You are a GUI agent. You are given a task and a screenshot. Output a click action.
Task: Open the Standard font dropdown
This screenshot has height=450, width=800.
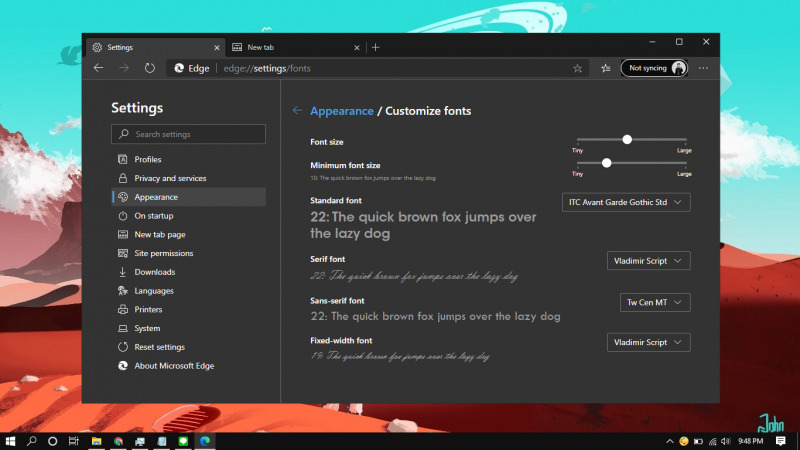coord(626,202)
